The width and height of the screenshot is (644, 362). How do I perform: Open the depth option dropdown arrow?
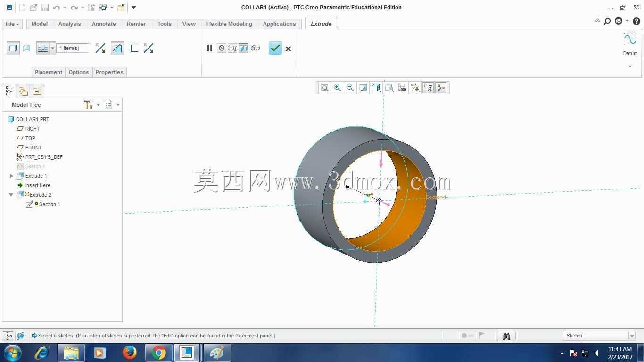tap(52, 48)
